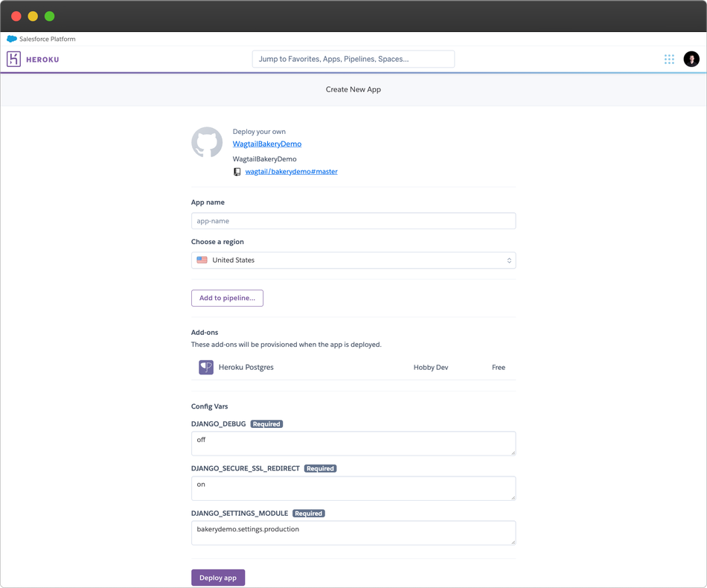Open the WagtailBakeryDemo link

pyautogui.click(x=267, y=144)
